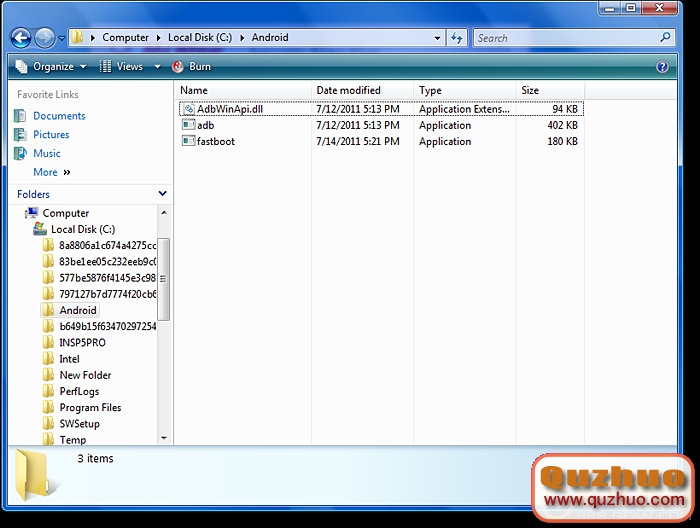Image resolution: width=700 pixels, height=528 pixels.
Task: Sort files by Date modified column header
Action: (362, 91)
